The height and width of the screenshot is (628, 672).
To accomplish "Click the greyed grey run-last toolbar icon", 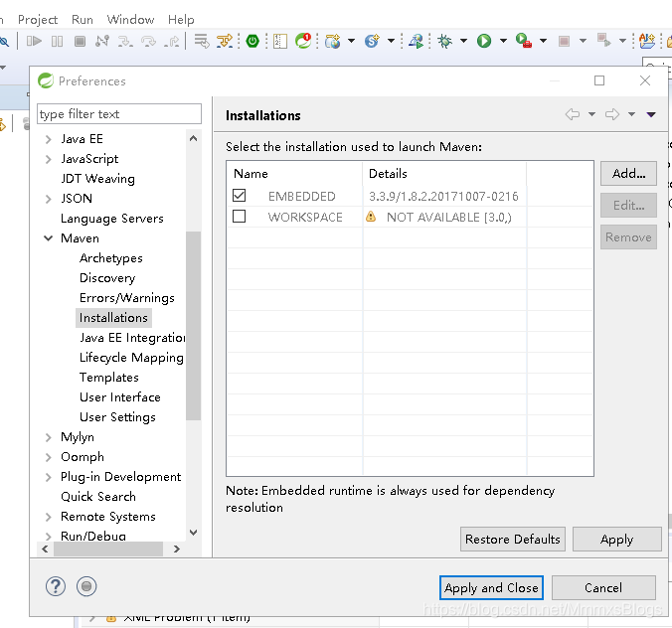I will (603, 41).
